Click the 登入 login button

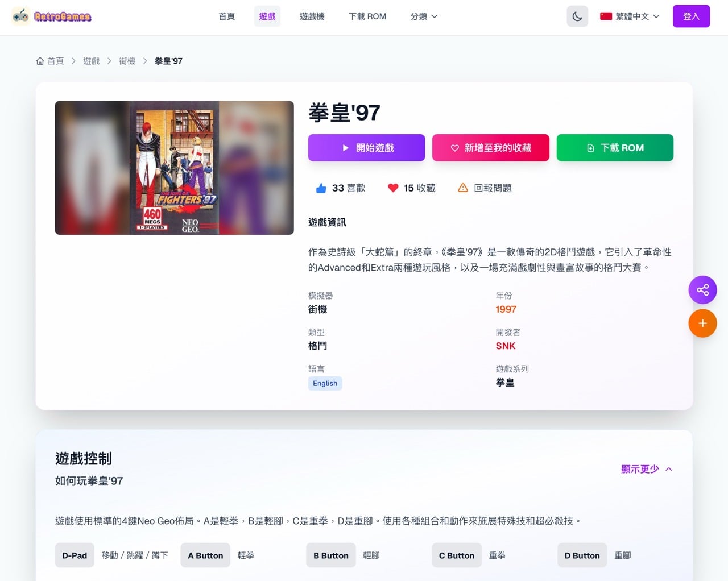691,16
